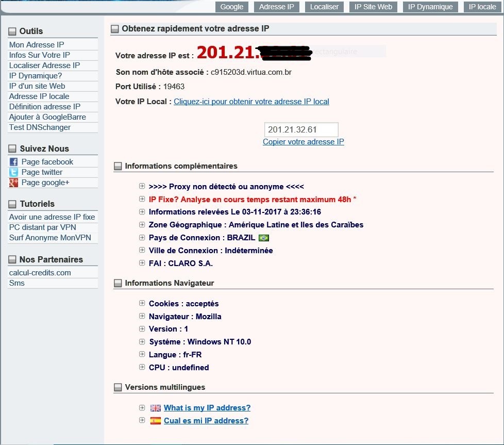Viewport: 504px width, 445px height.
Task: Select the Localiser tab
Action: tap(324, 7)
